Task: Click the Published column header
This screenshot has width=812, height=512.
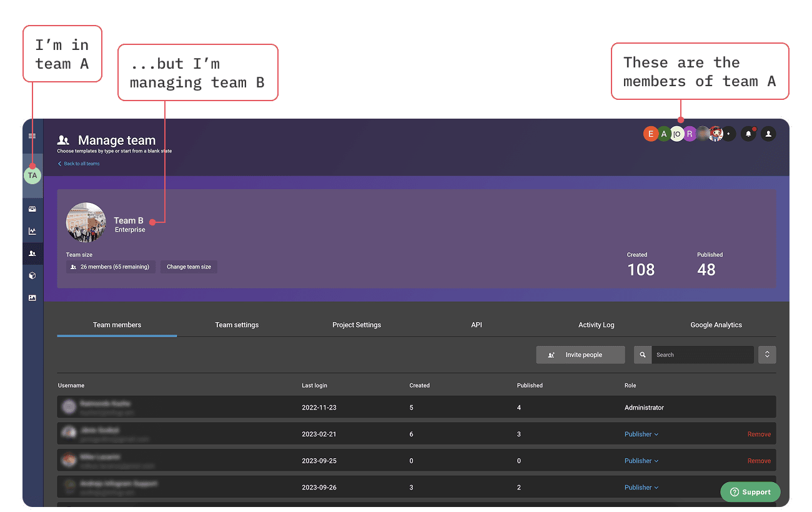Action: tap(530, 385)
